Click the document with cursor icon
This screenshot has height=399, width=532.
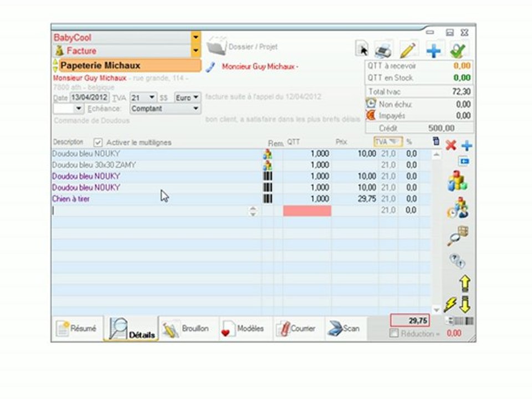click(362, 49)
